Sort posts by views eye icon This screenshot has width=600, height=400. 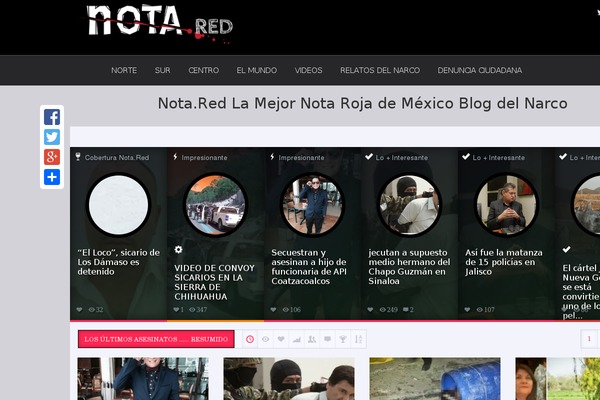(x=265, y=339)
